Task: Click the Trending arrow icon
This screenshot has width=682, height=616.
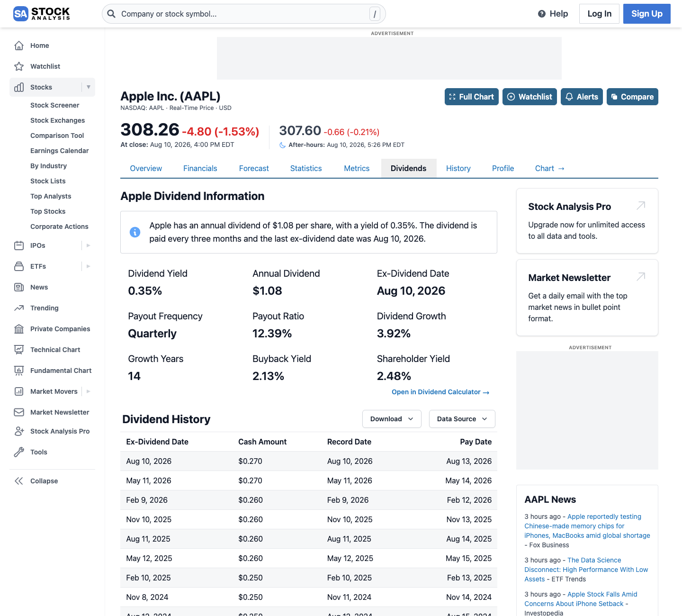Action: point(19,308)
